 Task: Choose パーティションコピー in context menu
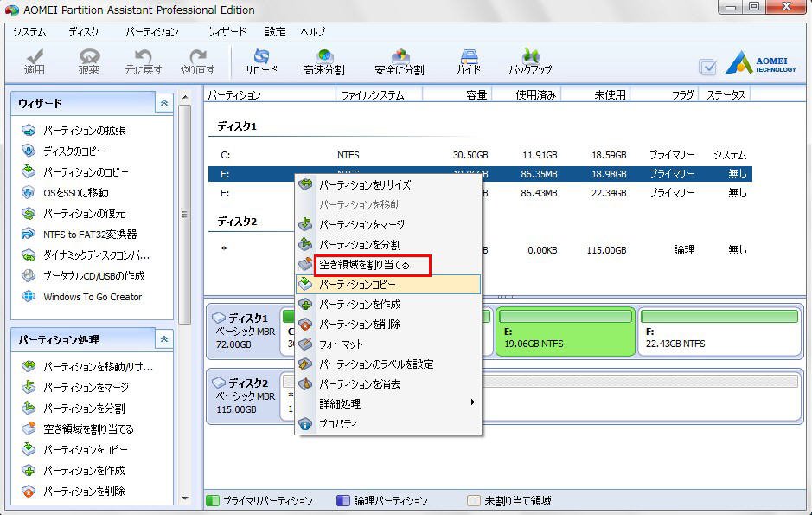point(388,285)
